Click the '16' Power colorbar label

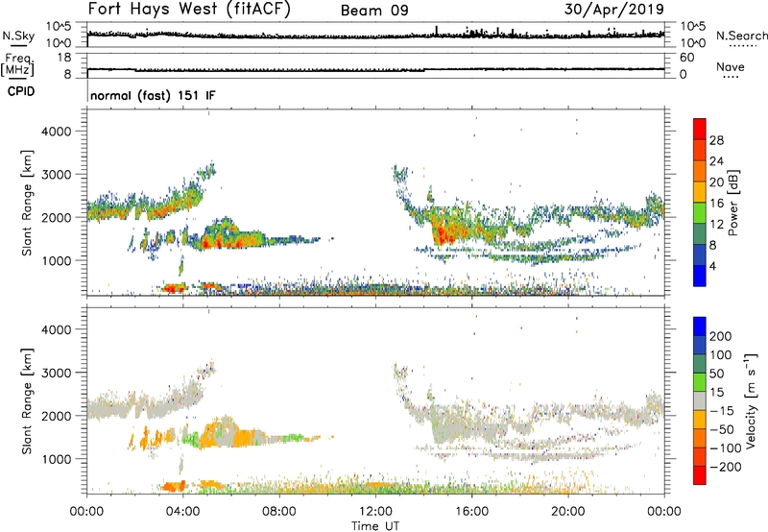[716, 204]
